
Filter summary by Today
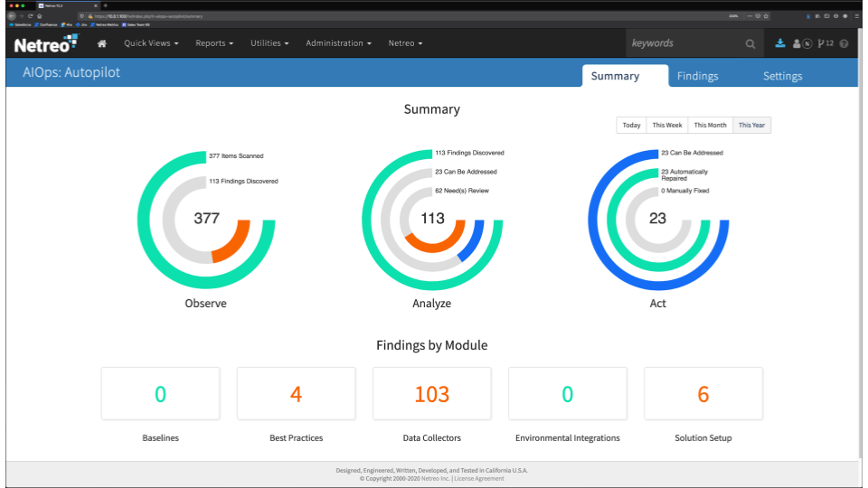tap(631, 125)
